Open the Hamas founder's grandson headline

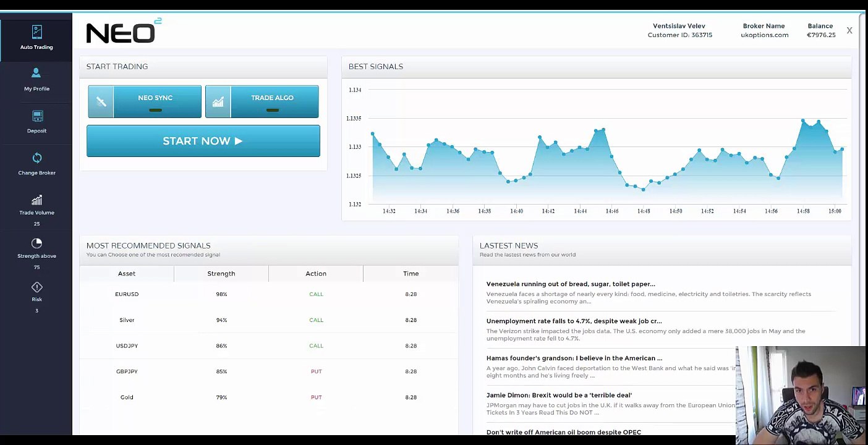pos(574,358)
